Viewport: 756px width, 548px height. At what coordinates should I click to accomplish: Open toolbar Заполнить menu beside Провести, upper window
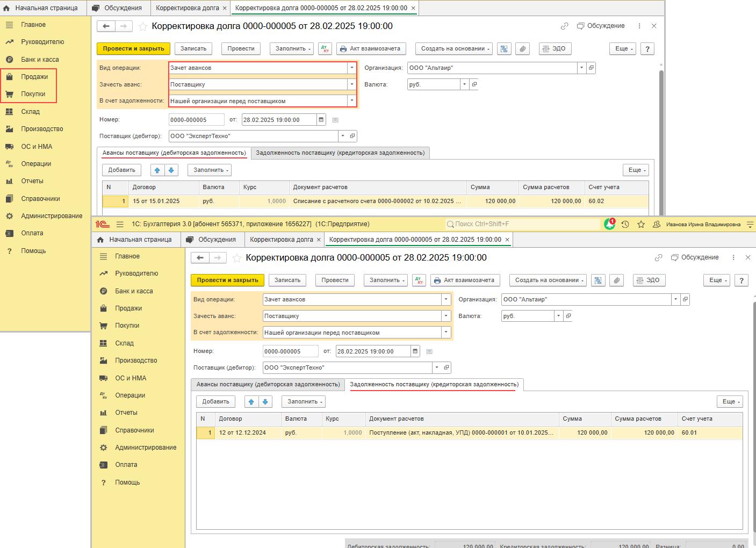coord(293,49)
